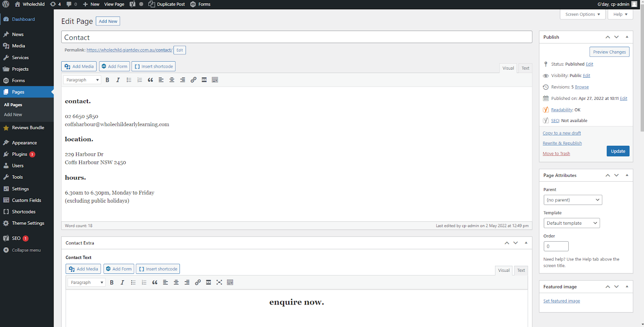Screen dimensions: 644x327
Task: Insert a blockquote in the main editor
Action: [x=150, y=80]
